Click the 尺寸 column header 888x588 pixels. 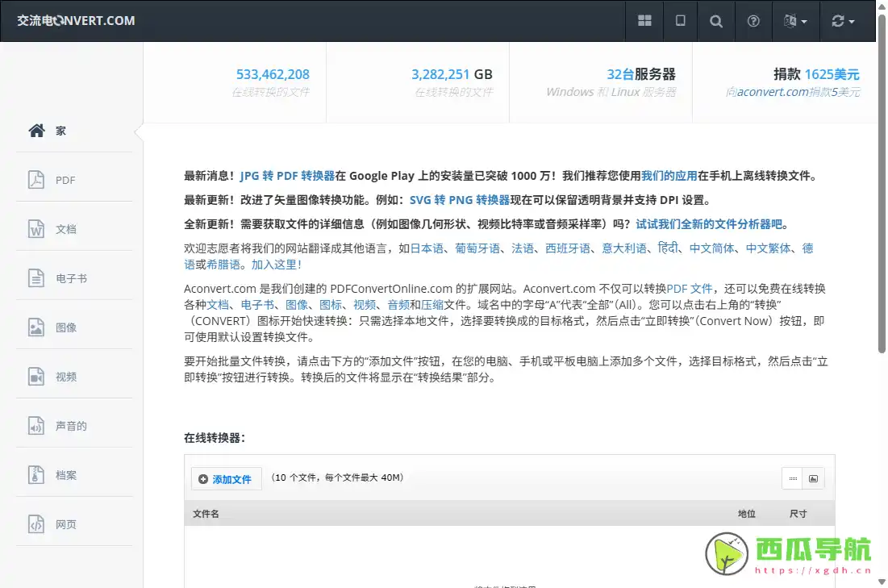[798, 514]
